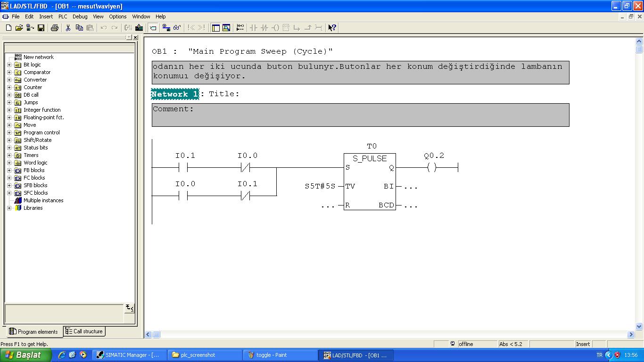This screenshot has height=362, width=644.
Task: Select the Network 1 label
Action: [x=175, y=94]
